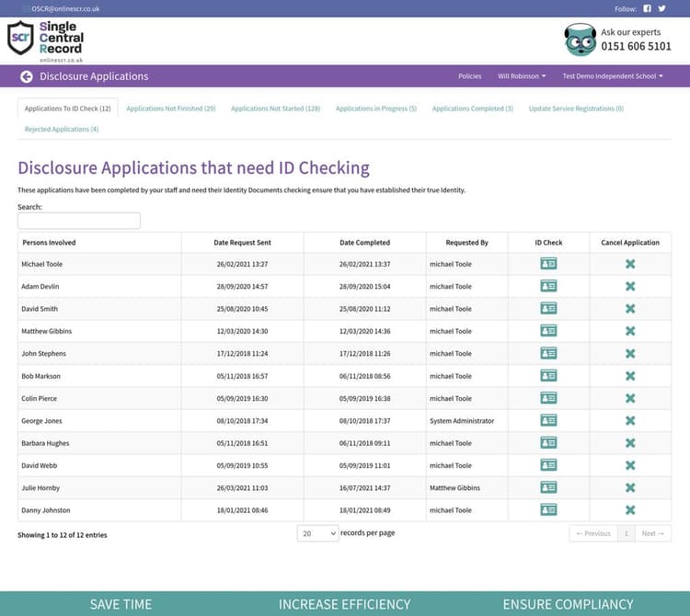Expand the Will Robinson user menu
This screenshot has width=690, height=616.
521,76
